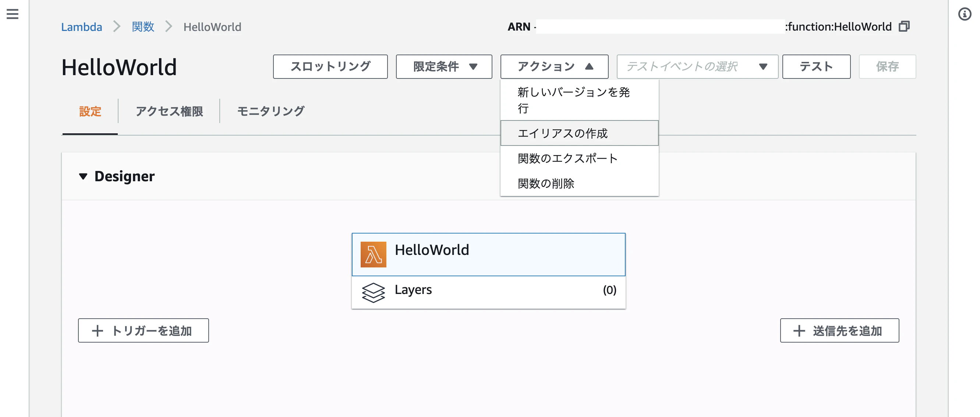Add a trigger with トリガーを追加
The image size is (980, 417).
point(143,330)
